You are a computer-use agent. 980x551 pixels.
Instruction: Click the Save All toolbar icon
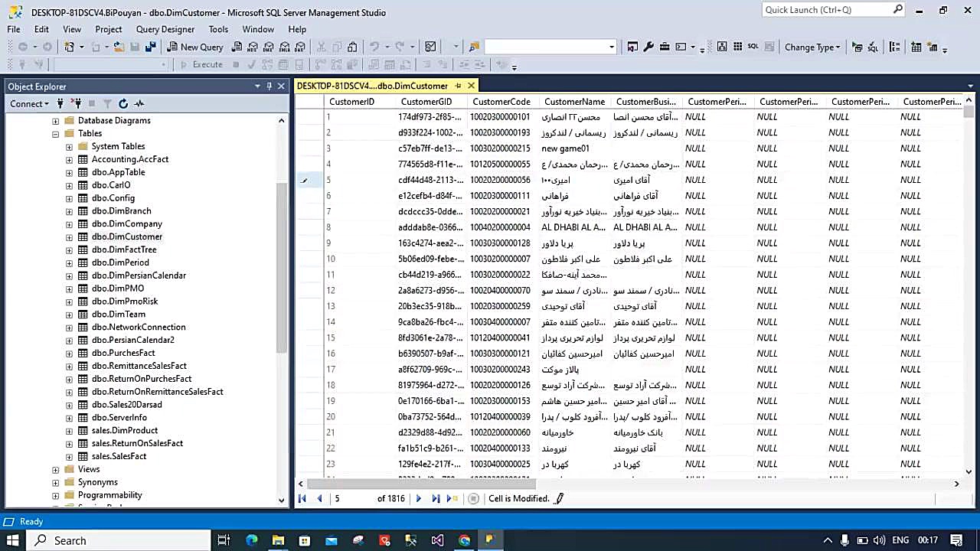(150, 47)
